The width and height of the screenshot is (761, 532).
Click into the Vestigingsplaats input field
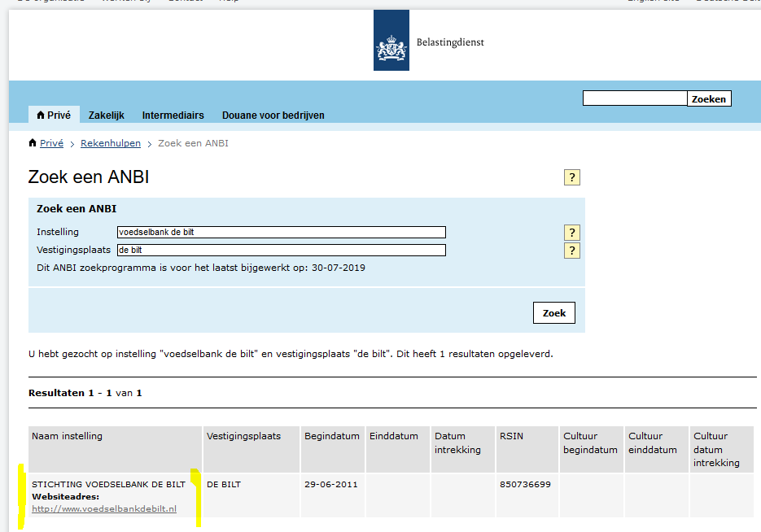tap(282, 251)
